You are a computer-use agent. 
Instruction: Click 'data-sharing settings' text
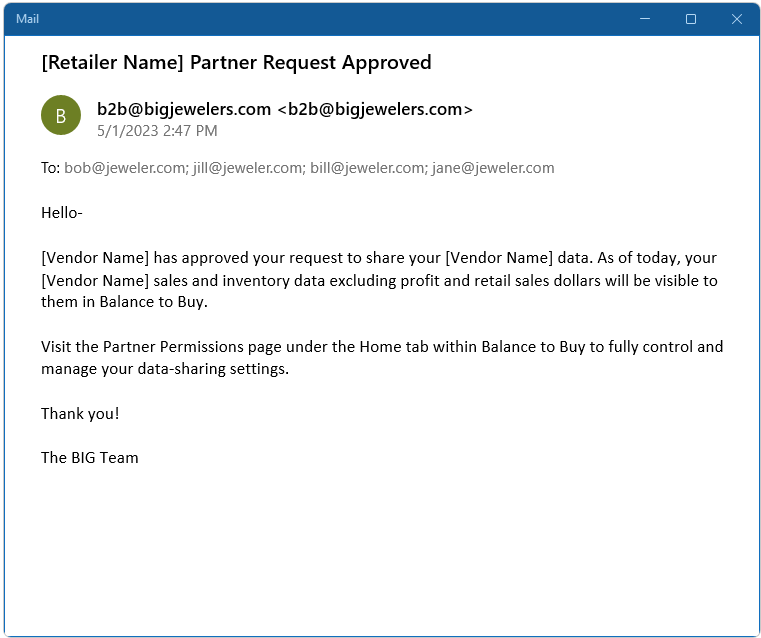coord(213,369)
